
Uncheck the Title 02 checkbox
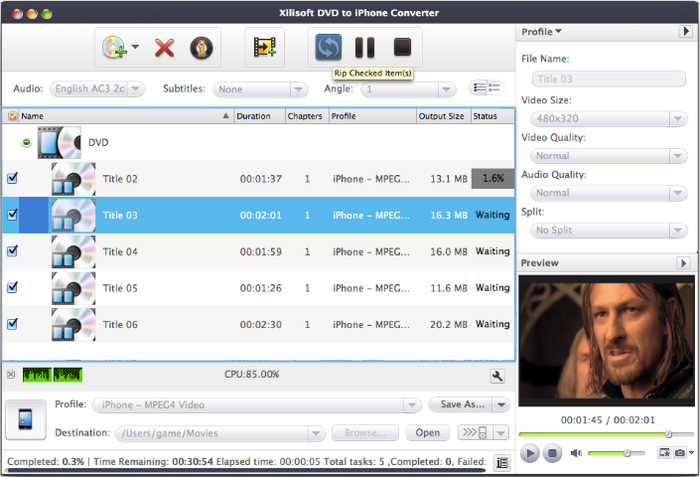pyautogui.click(x=12, y=178)
